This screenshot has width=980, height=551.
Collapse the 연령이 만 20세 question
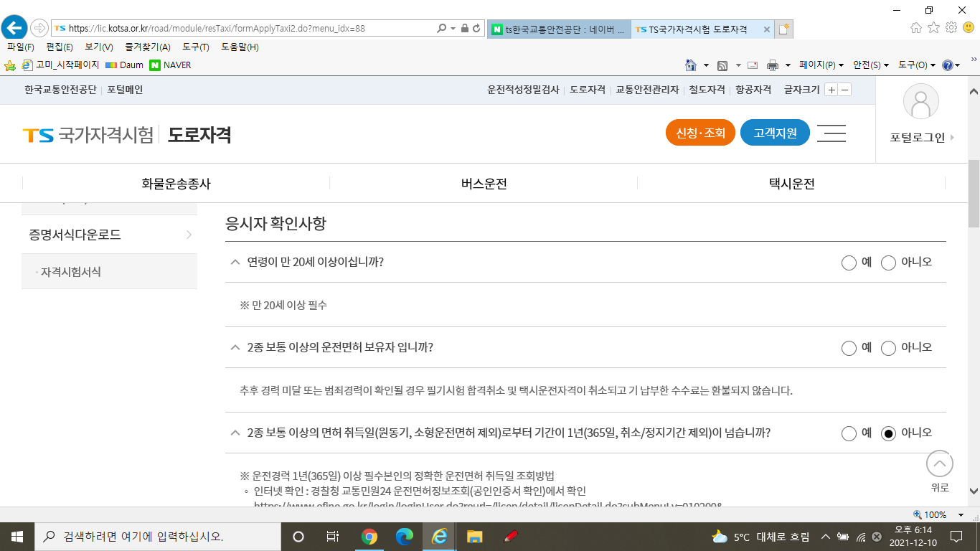coord(235,262)
